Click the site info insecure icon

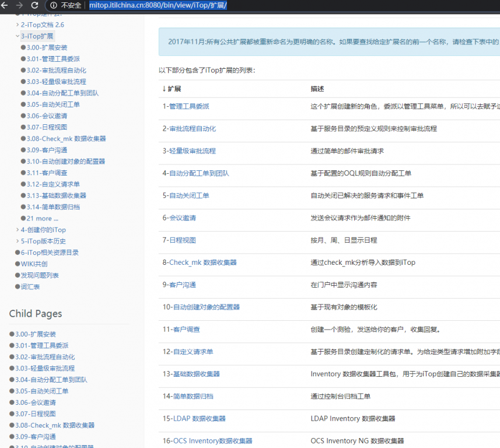tap(54, 5)
